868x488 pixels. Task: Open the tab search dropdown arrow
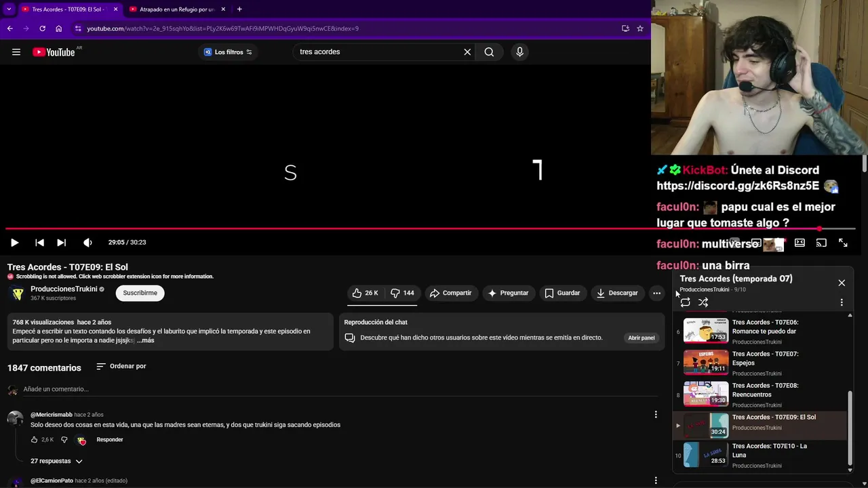point(9,9)
